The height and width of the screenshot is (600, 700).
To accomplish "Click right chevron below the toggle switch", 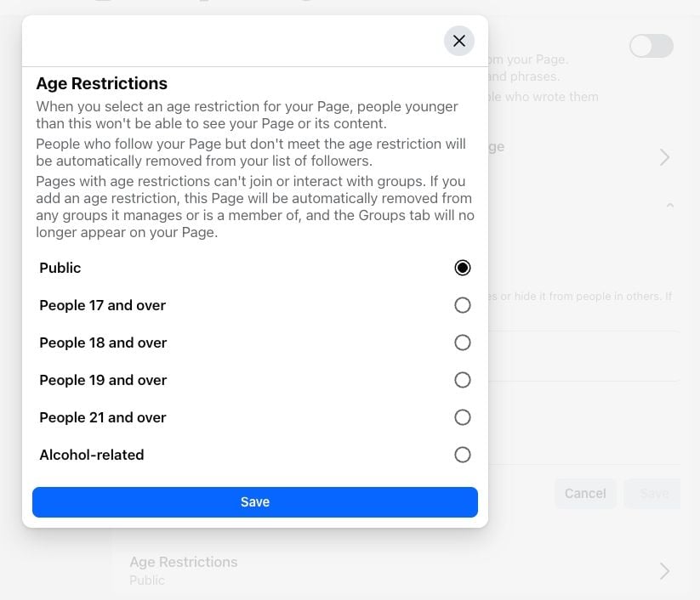I will 664,157.
